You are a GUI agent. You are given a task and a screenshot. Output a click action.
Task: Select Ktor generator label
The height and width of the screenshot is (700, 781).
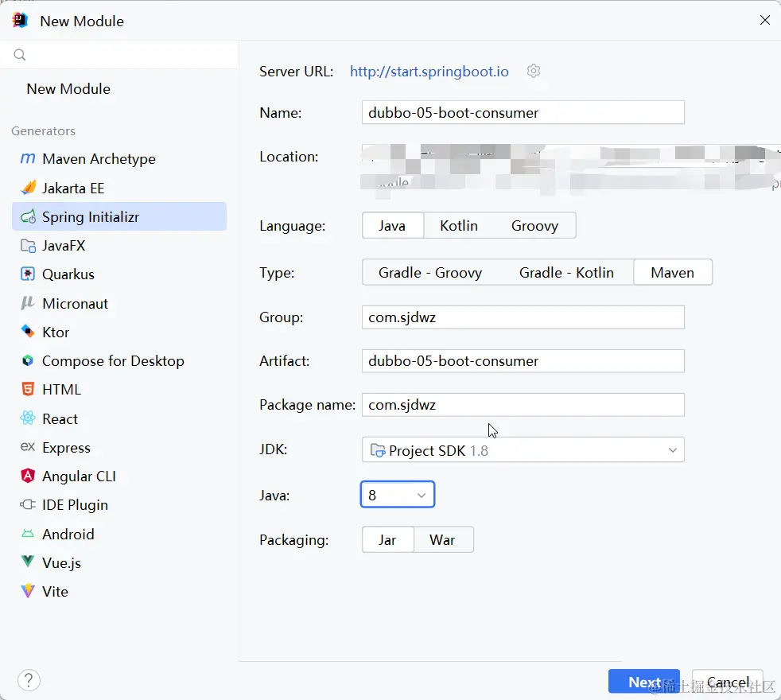click(56, 332)
